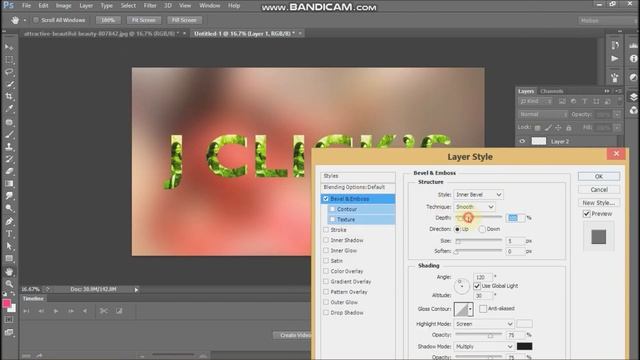Enable the Texture checkbox

point(332,220)
